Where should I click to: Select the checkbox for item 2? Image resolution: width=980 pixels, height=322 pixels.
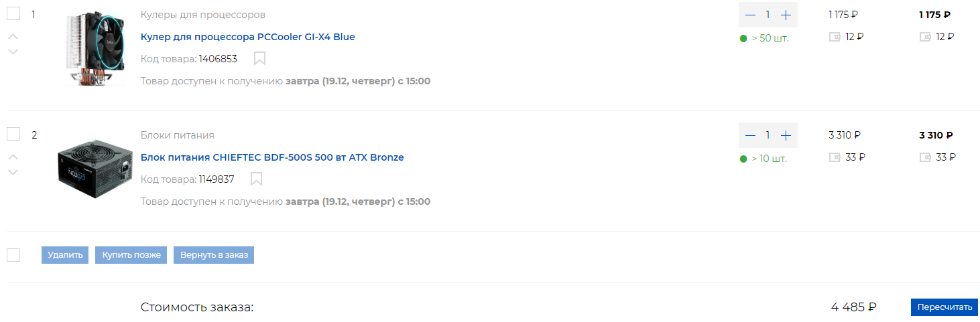coord(13,135)
